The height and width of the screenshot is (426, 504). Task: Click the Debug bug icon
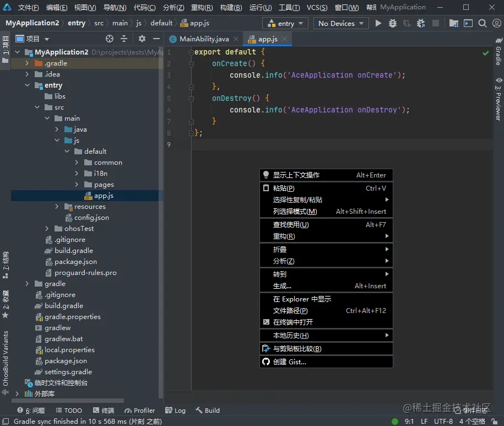(x=392, y=24)
